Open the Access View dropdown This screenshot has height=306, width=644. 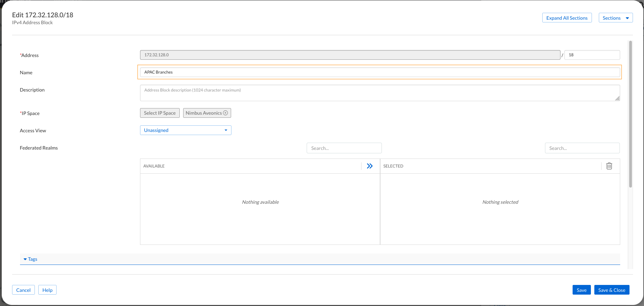pos(186,130)
